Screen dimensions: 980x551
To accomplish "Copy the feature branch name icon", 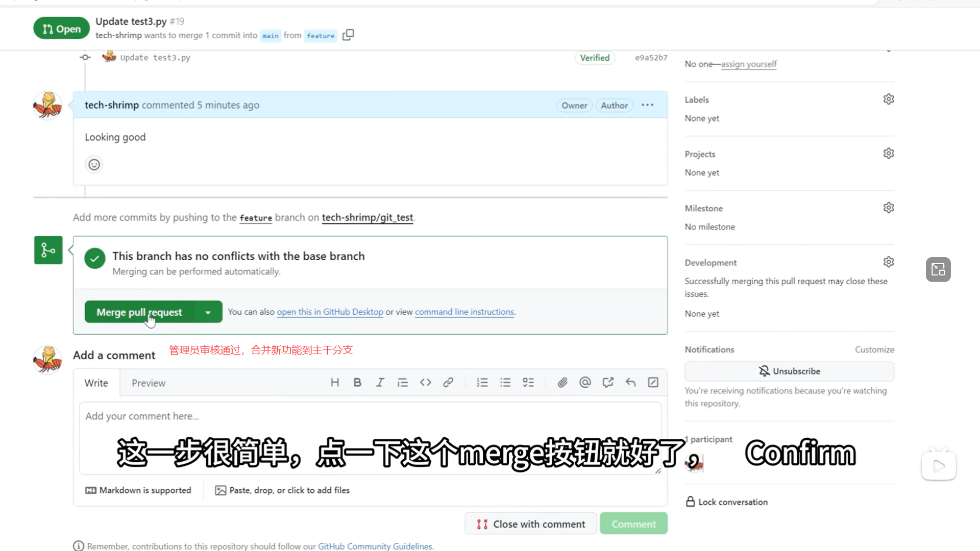I will click(x=348, y=35).
